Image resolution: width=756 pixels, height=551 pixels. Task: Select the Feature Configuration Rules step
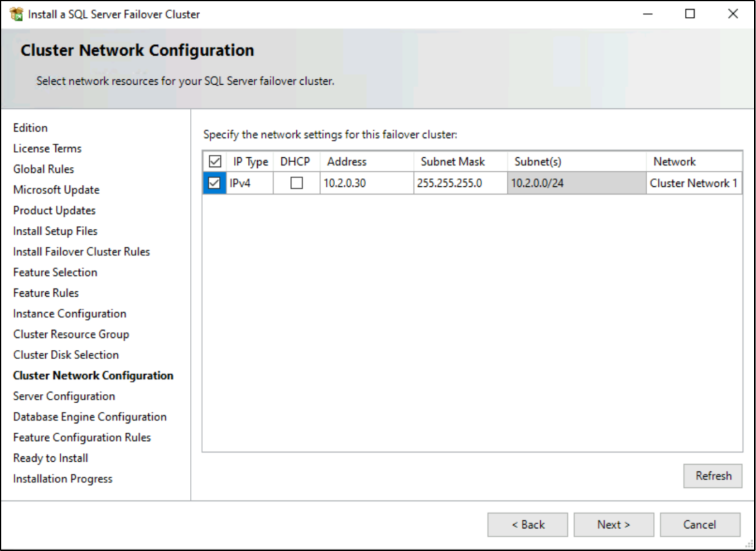pos(82,437)
